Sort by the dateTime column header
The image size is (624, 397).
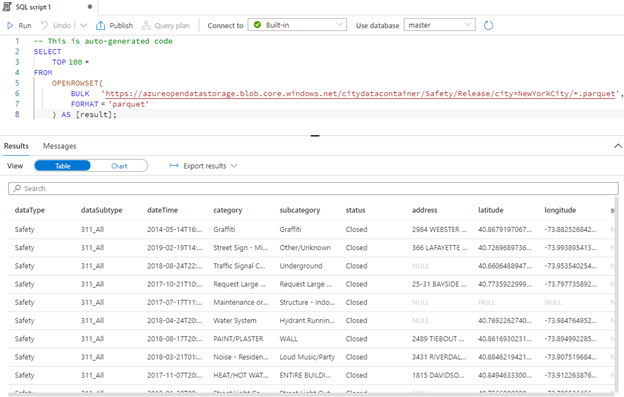pos(162,210)
